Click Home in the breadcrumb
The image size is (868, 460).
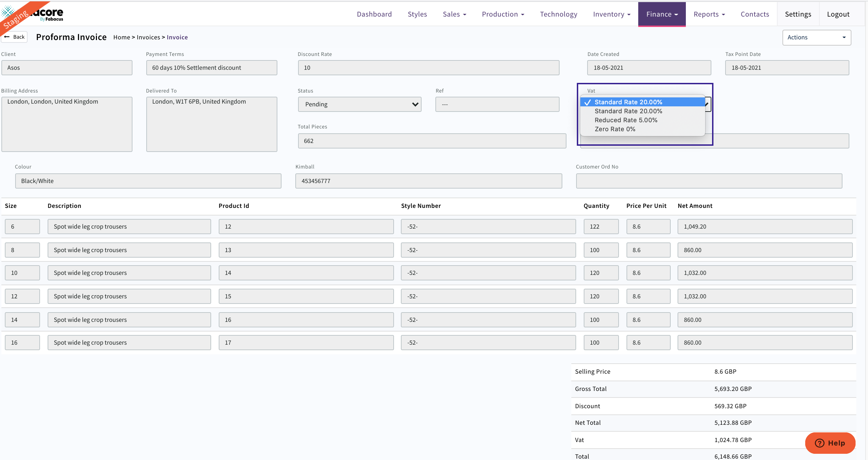(121, 37)
